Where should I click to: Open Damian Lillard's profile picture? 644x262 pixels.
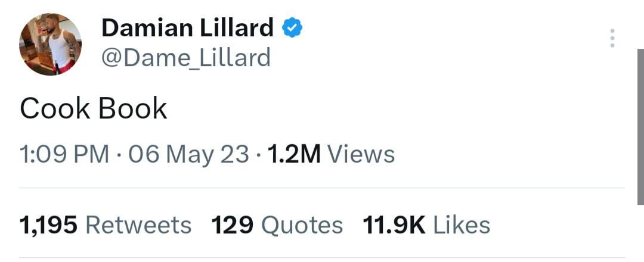coord(50,44)
